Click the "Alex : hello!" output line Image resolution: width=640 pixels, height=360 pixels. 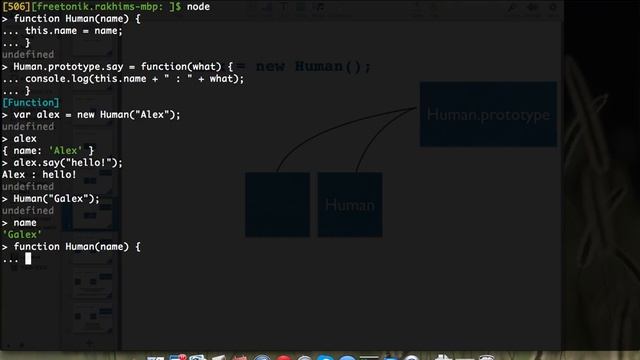click(39, 175)
